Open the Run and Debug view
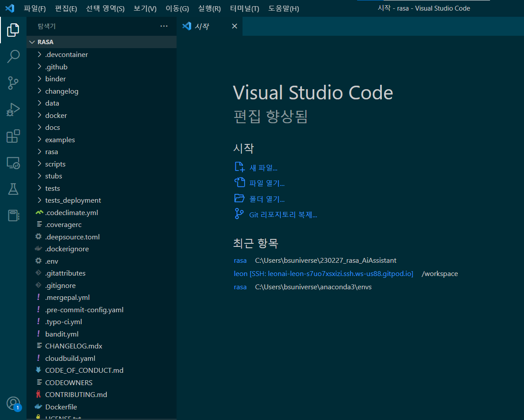This screenshot has height=420, width=524. pyautogui.click(x=13, y=110)
